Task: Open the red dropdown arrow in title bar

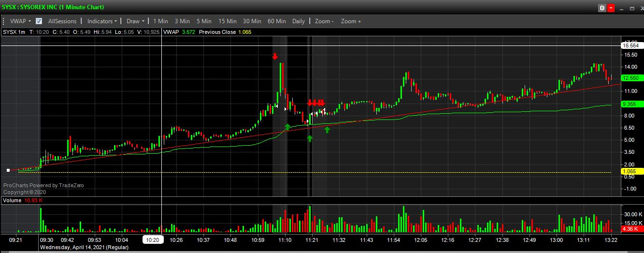Action: tap(611, 8)
